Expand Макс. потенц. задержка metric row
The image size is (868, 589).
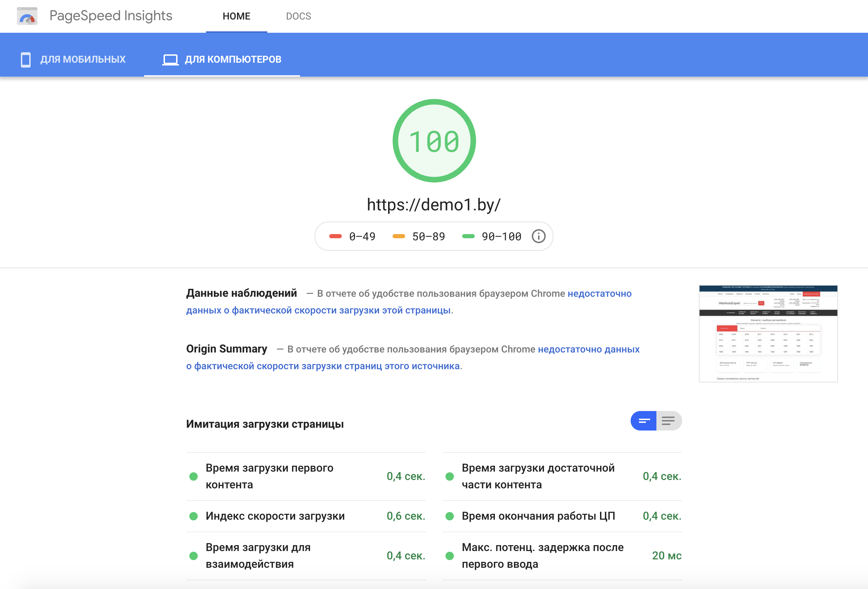pyautogui.click(x=542, y=556)
